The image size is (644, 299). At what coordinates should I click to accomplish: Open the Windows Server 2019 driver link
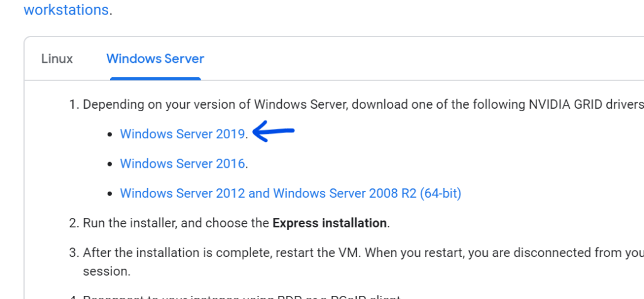[x=182, y=134]
